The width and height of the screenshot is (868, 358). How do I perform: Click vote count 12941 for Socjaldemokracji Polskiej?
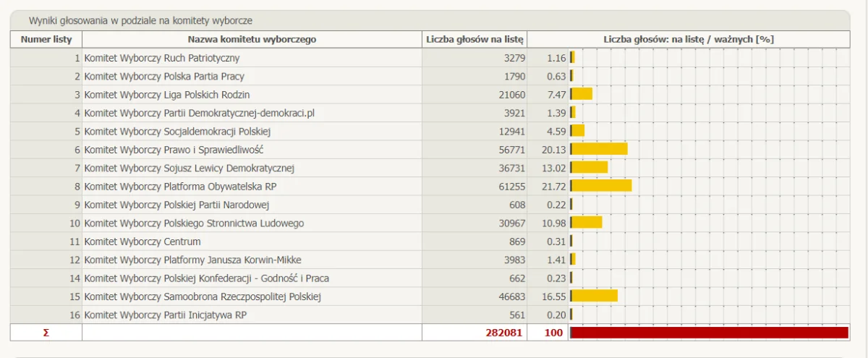512,132
